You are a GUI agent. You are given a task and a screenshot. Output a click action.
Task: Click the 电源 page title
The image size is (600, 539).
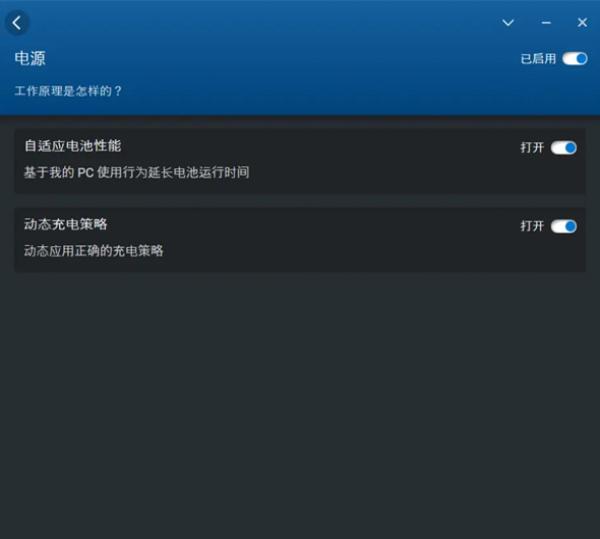click(x=30, y=59)
